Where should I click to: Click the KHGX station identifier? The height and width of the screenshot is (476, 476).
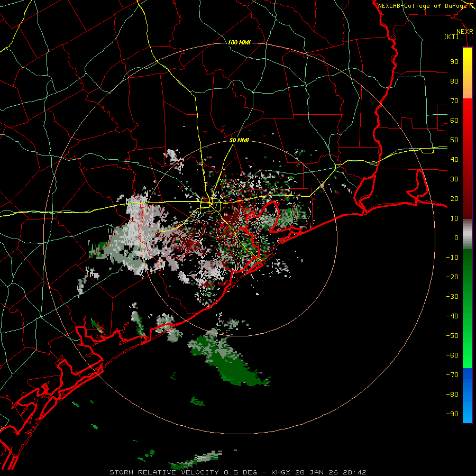click(x=281, y=472)
